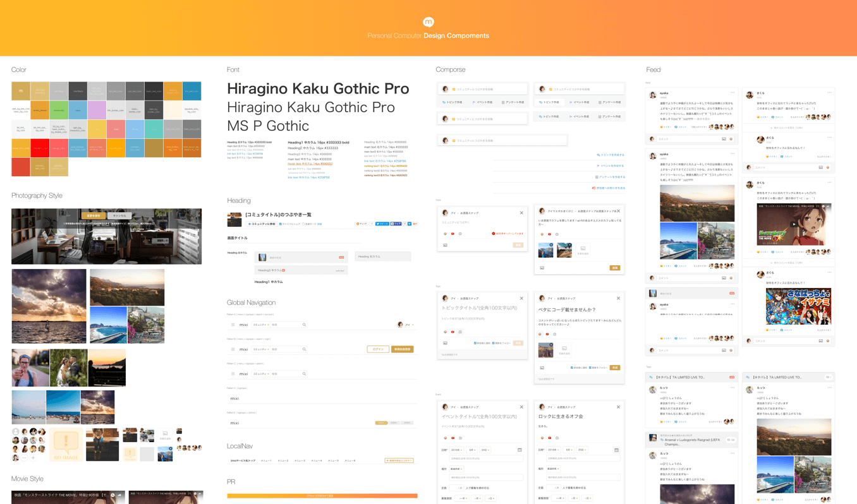Open the 都道府県 dropdown in the イベントタイトル card

[456, 469]
